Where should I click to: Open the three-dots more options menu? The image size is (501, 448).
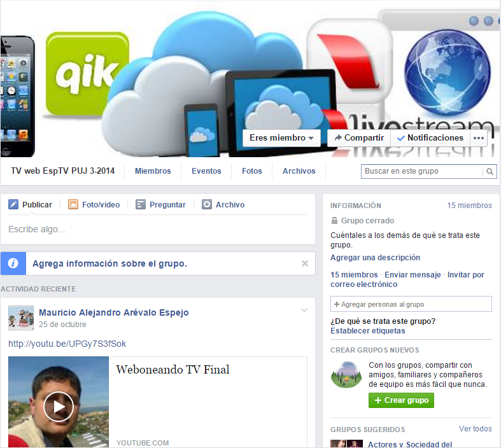(x=478, y=138)
